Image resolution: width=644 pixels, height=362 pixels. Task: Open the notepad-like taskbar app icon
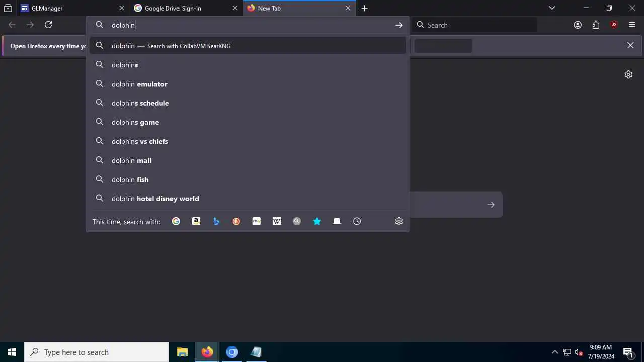coord(257,352)
